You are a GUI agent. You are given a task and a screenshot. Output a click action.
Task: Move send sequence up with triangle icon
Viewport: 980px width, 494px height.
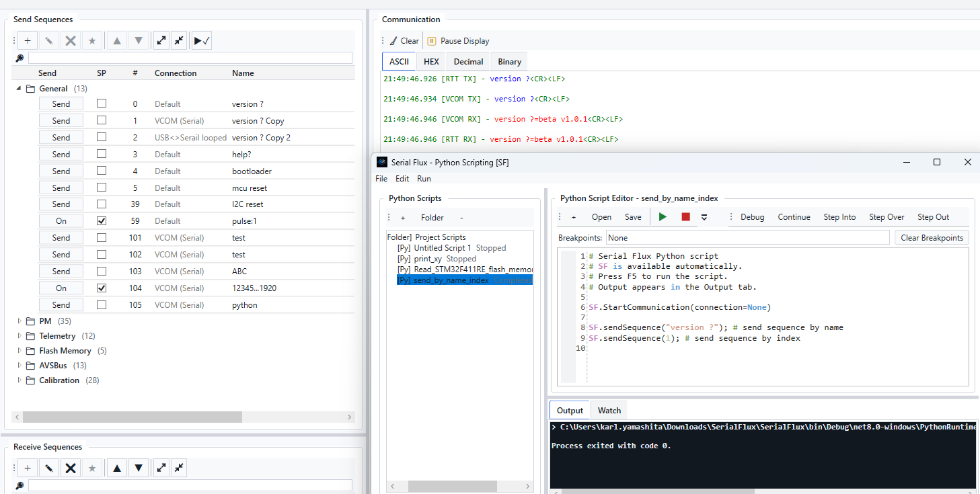[x=117, y=41]
